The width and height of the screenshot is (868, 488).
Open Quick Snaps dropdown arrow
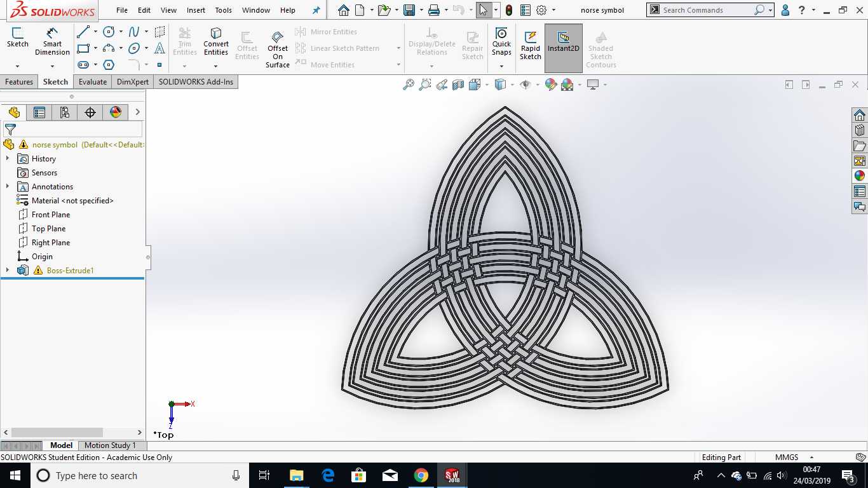point(501,66)
